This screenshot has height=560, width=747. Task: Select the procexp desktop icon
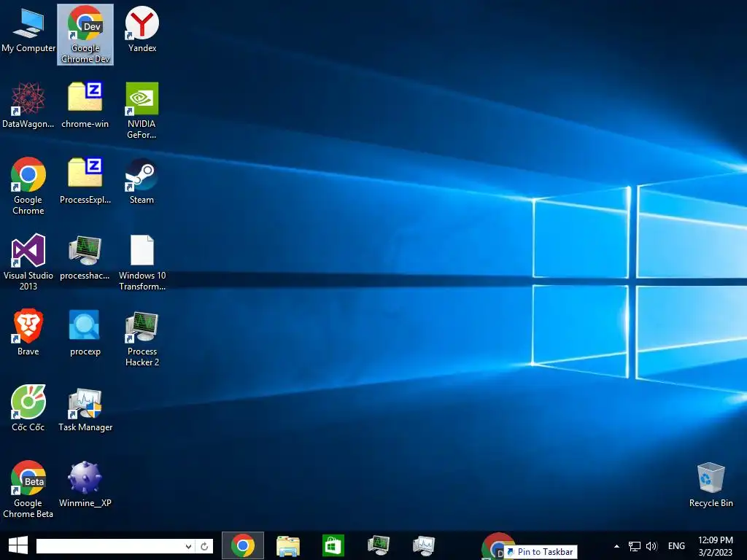[85, 332]
